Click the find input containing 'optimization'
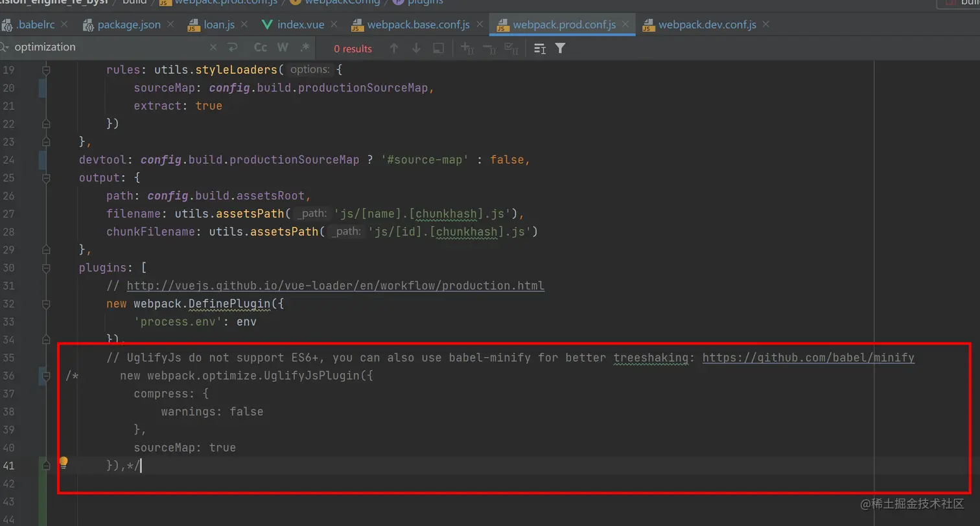This screenshot has height=526, width=980. pos(110,47)
